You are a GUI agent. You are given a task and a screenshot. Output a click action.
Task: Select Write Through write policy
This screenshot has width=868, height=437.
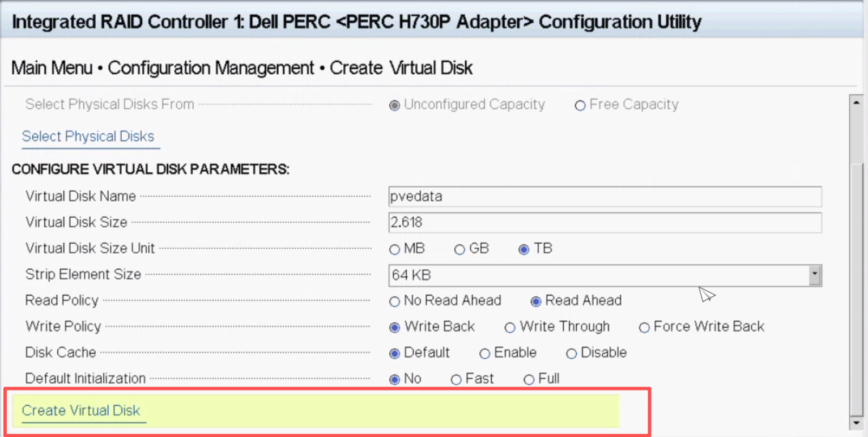(x=510, y=328)
